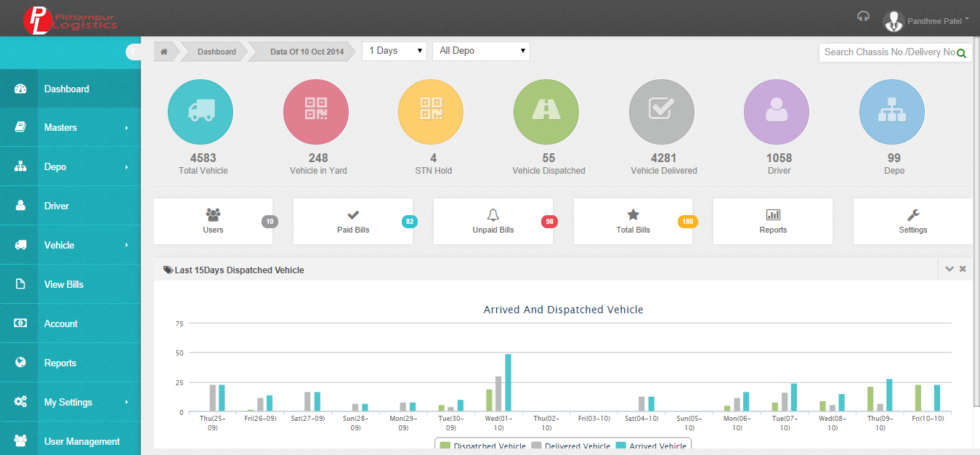980x455 pixels.
Task: Open the All Depo dropdown
Action: (481, 51)
